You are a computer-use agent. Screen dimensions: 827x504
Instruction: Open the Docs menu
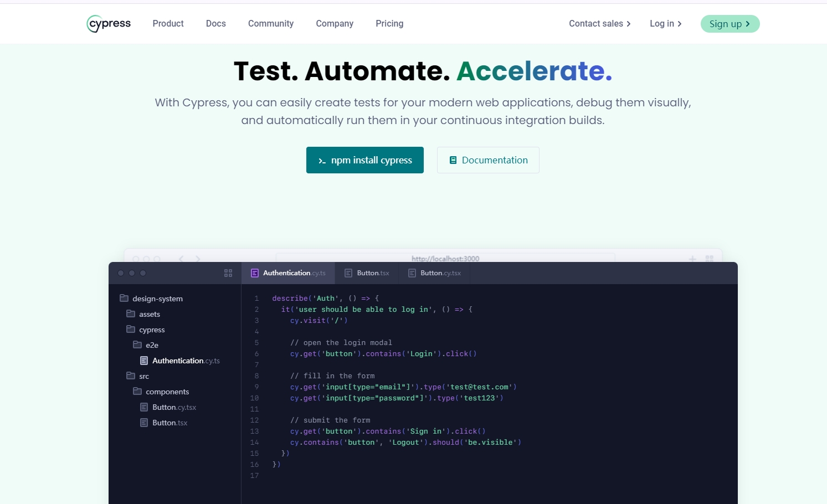216,24
